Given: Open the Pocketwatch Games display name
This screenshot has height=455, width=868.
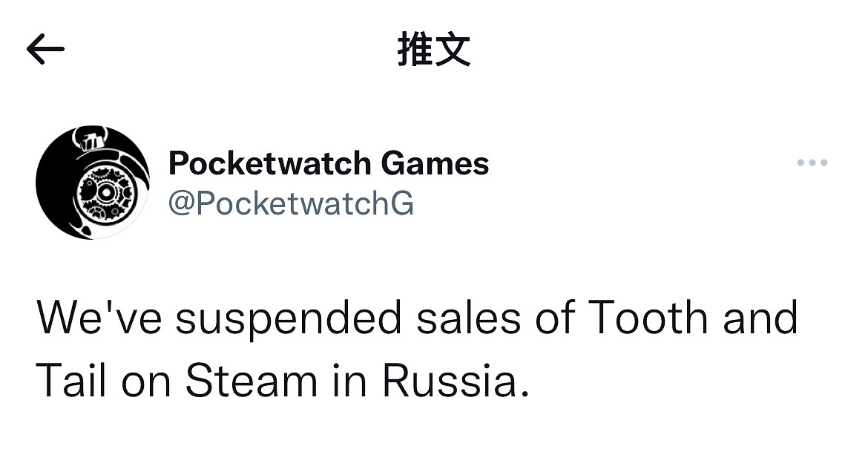Looking at the screenshot, I should coord(329,163).
